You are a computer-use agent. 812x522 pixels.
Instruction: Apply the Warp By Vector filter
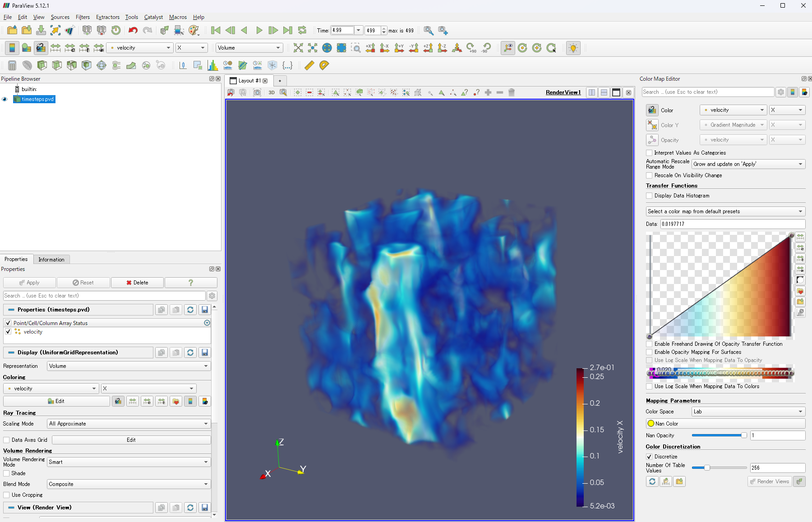pyautogui.click(x=131, y=65)
